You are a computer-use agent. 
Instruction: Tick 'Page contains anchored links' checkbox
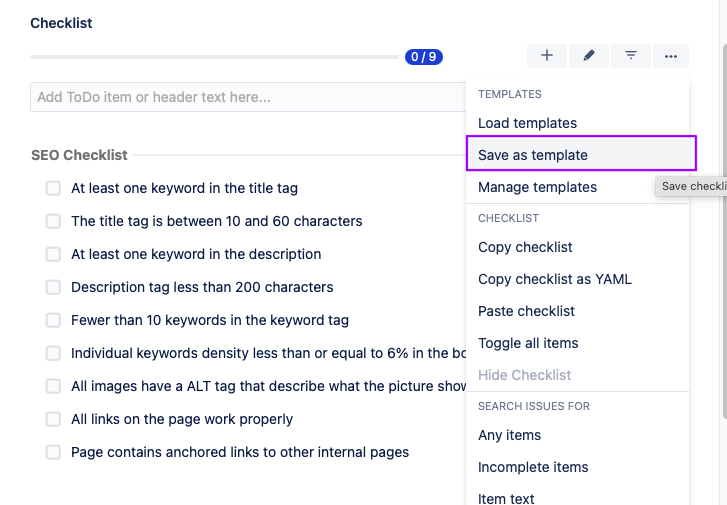tap(53, 452)
